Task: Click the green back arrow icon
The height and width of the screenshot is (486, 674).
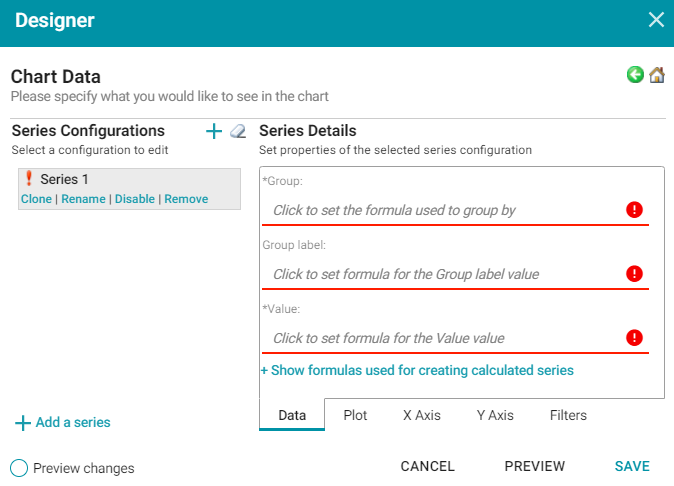Action: 635,75
